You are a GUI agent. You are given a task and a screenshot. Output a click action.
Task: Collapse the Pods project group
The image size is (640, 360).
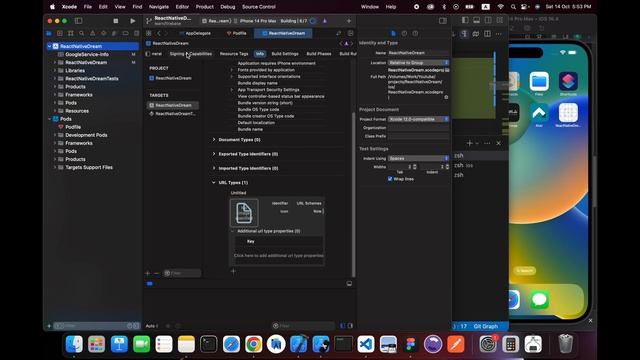[49, 119]
